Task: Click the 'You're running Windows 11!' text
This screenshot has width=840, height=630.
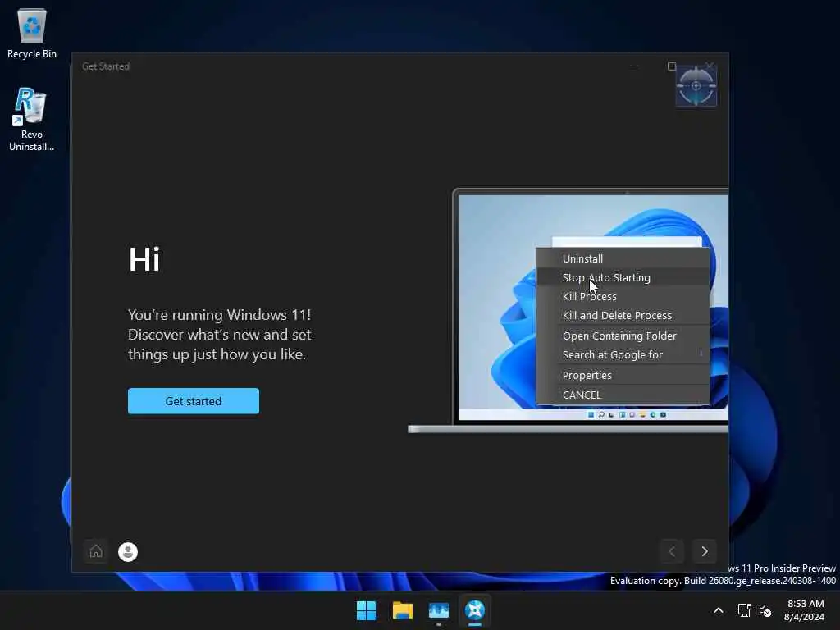Action: [x=220, y=314]
